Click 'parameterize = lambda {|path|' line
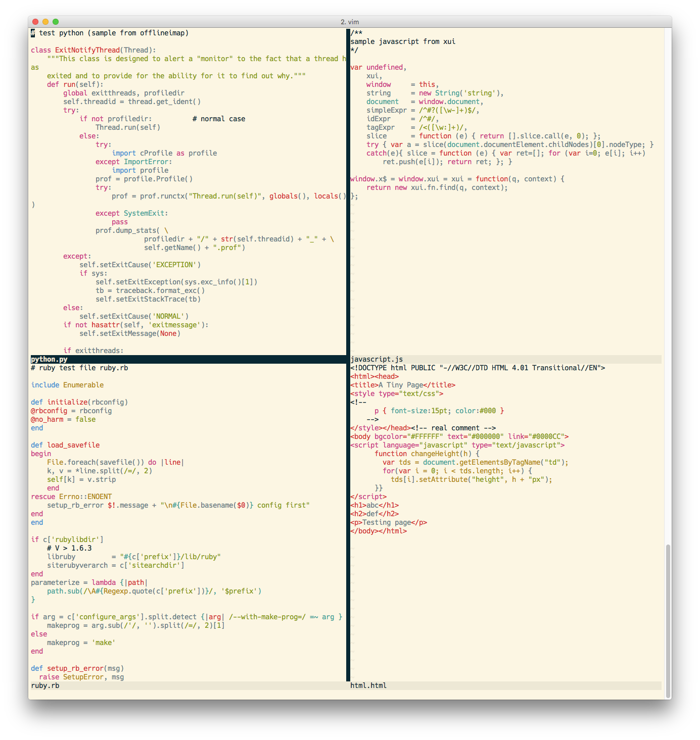The height and width of the screenshot is (740, 700). point(89,582)
